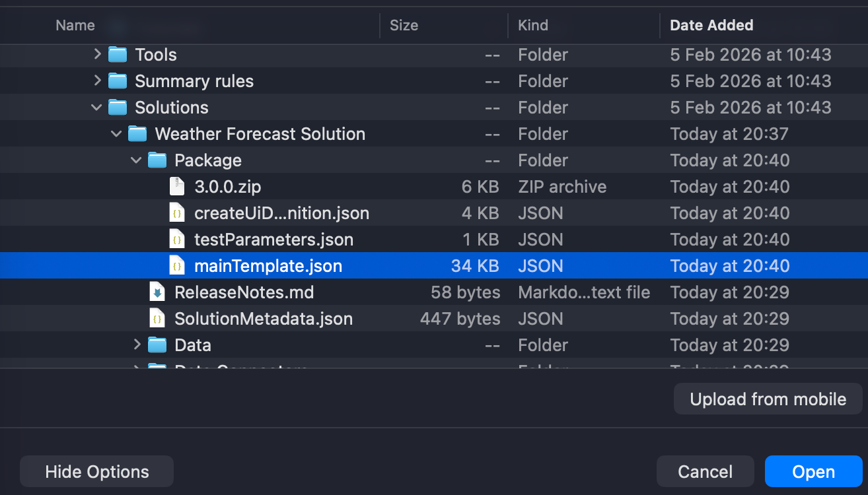The image size is (868, 495).
Task: Sort files by Size column header
Action: (x=404, y=26)
